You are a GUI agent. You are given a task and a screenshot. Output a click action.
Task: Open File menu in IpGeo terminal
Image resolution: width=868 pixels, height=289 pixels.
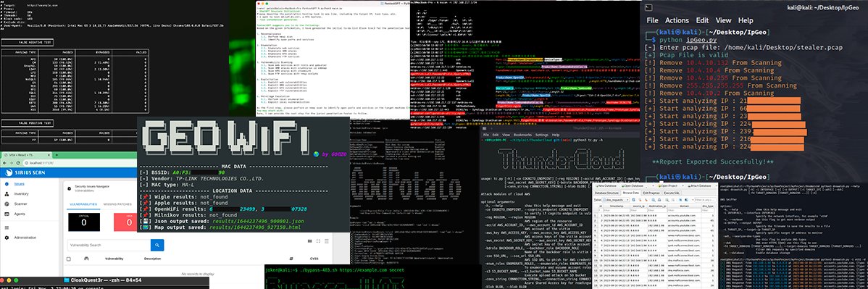(x=652, y=20)
